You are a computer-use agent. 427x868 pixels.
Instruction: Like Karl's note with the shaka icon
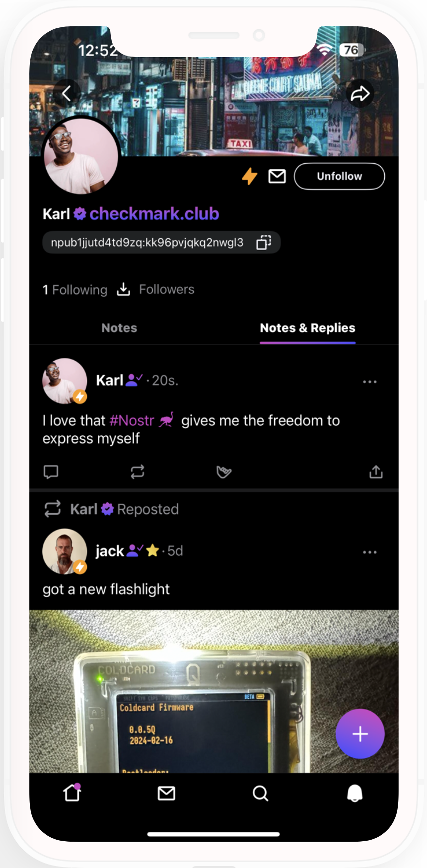coord(224,471)
